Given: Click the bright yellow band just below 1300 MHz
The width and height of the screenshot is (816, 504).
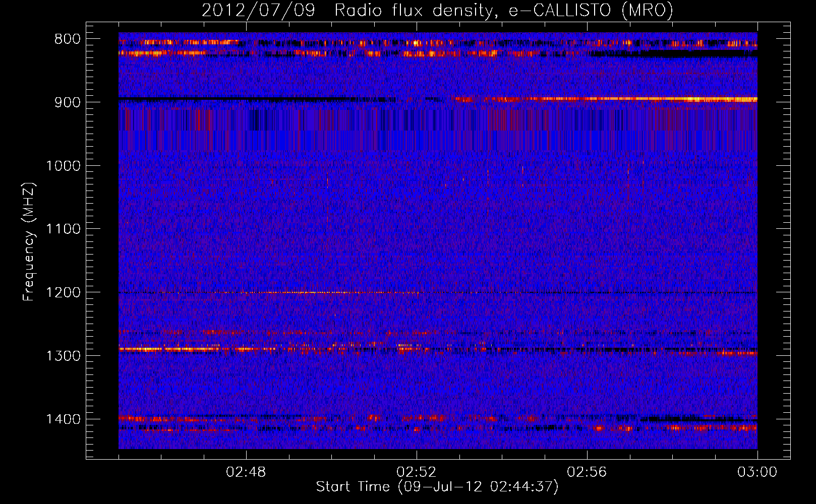Looking at the screenshot, I should click(197, 348).
